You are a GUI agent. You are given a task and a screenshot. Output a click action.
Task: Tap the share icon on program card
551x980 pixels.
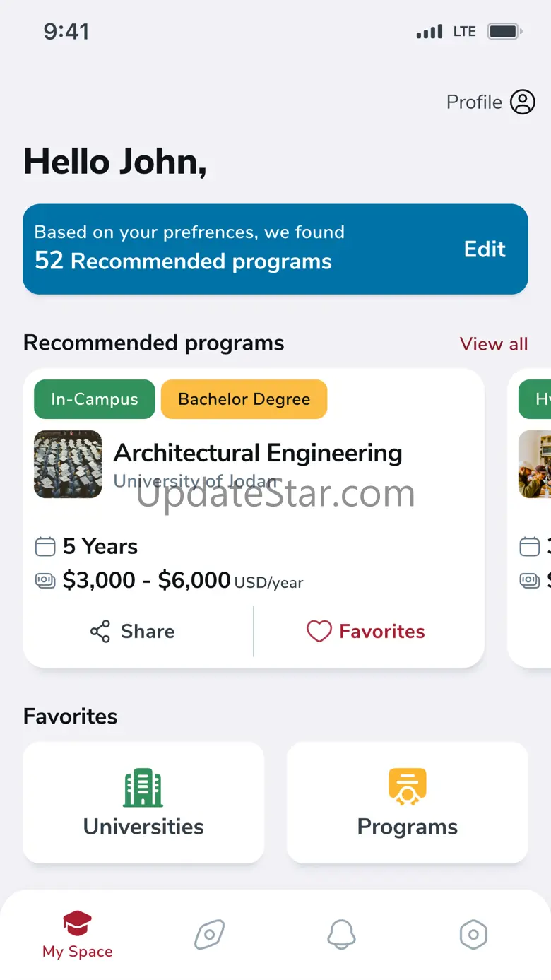[x=100, y=632]
